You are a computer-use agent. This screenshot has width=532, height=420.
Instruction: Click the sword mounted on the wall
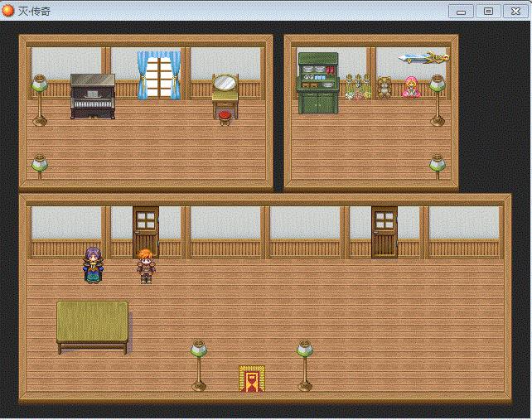[424, 58]
